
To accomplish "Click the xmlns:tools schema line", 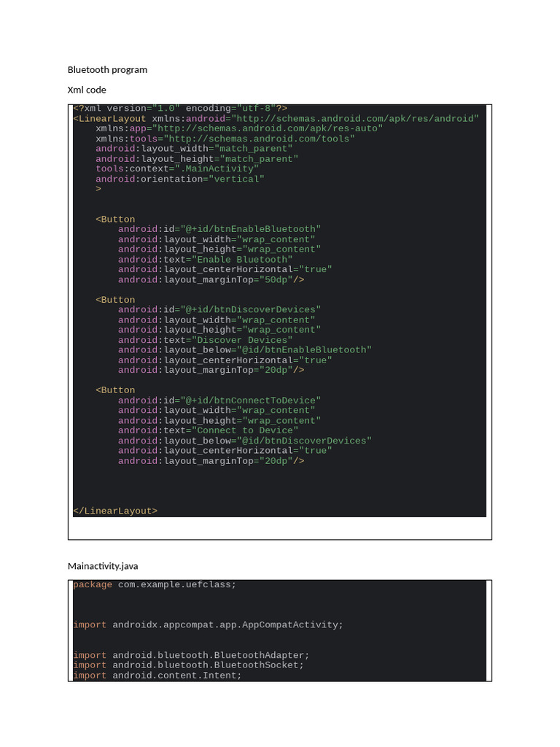I will [x=225, y=139].
